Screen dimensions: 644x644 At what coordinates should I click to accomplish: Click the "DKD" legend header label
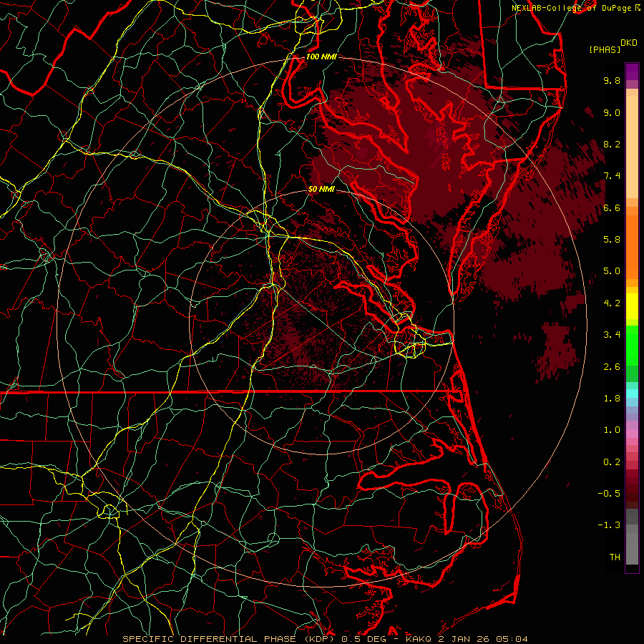coord(629,43)
